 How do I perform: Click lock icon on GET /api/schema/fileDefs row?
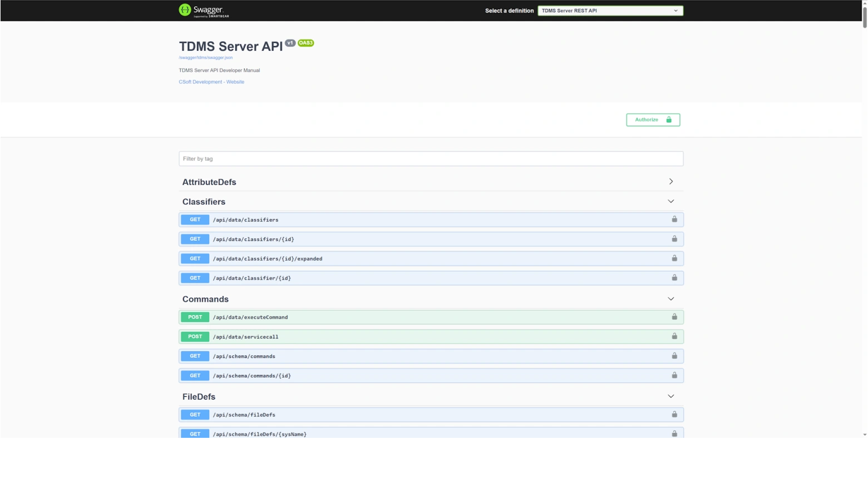click(674, 414)
